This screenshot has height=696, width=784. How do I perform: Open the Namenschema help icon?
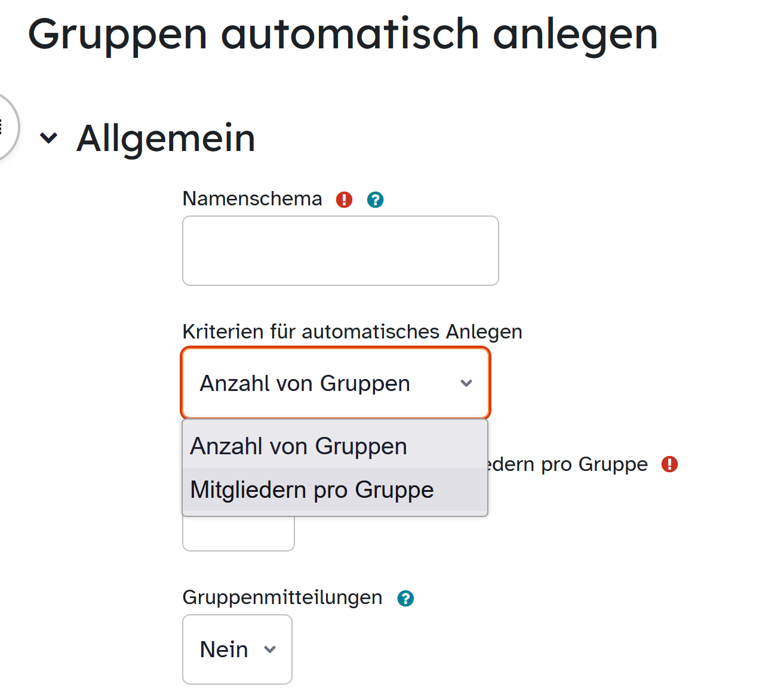coord(375,199)
